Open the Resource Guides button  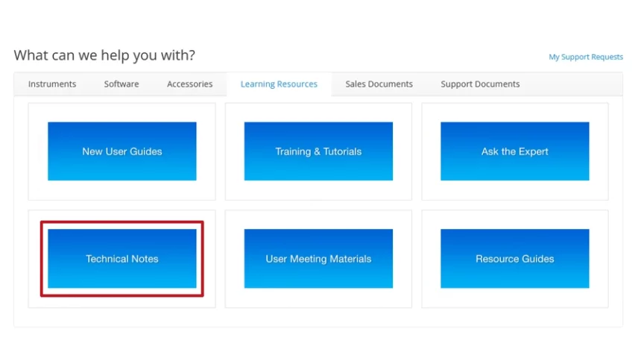[514, 259]
